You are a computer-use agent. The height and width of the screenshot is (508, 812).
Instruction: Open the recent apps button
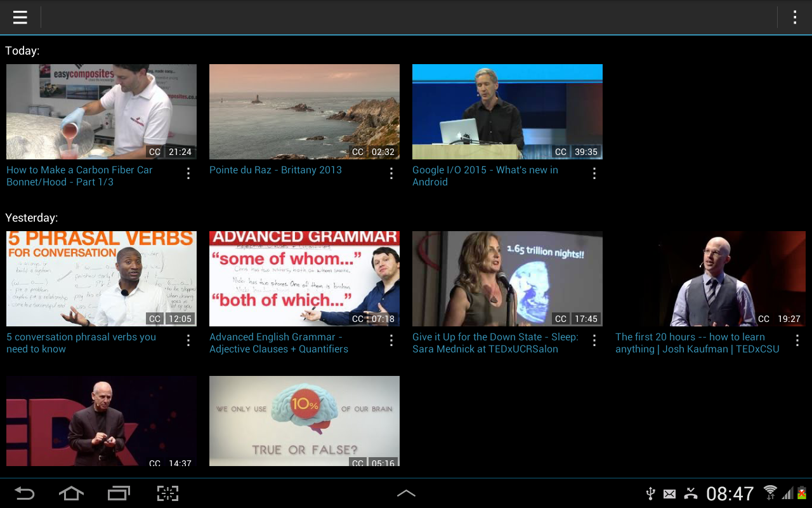[x=119, y=493]
